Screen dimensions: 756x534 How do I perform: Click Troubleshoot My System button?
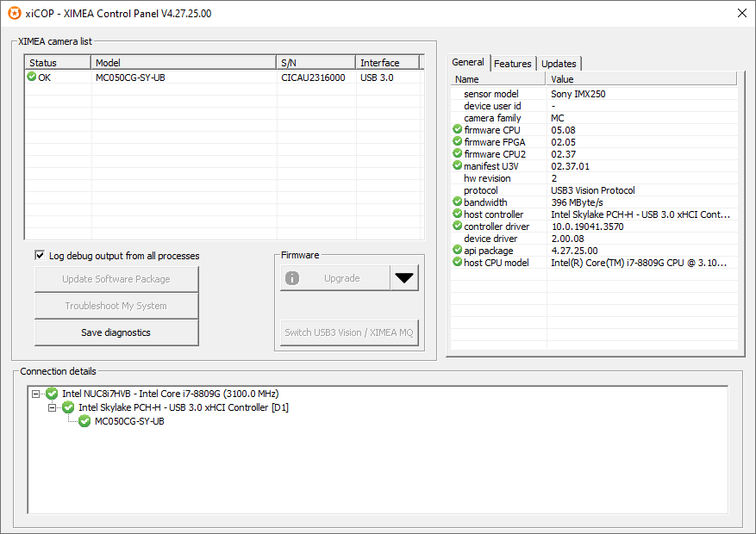(x=116, y=306)
